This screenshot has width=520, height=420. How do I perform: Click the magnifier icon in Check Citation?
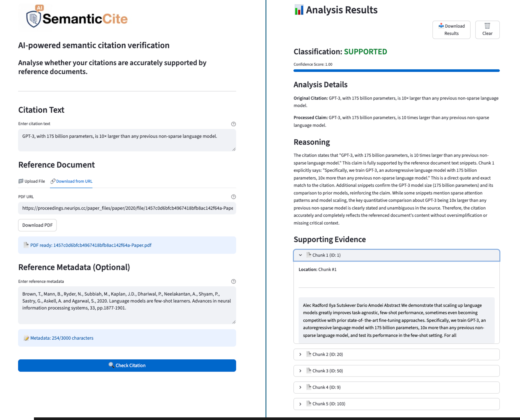coord(111,365)
